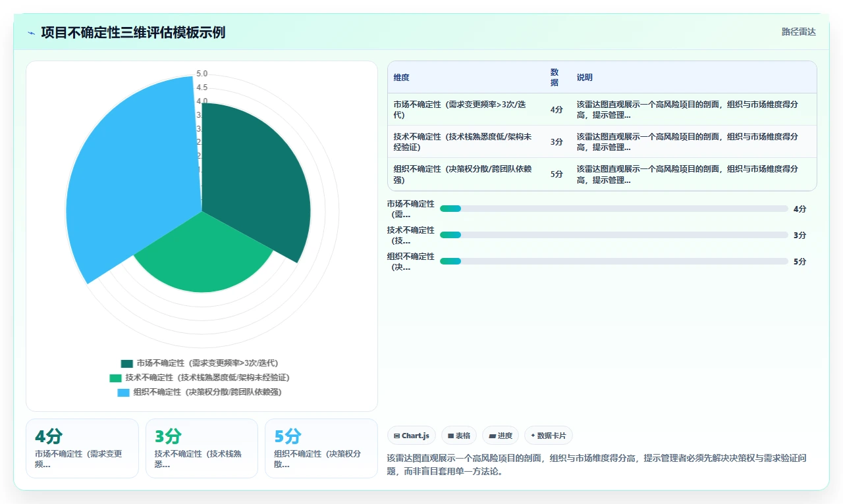
Task: Click the 组织不确定性 legend label text
Action: [x=207, y=392]
